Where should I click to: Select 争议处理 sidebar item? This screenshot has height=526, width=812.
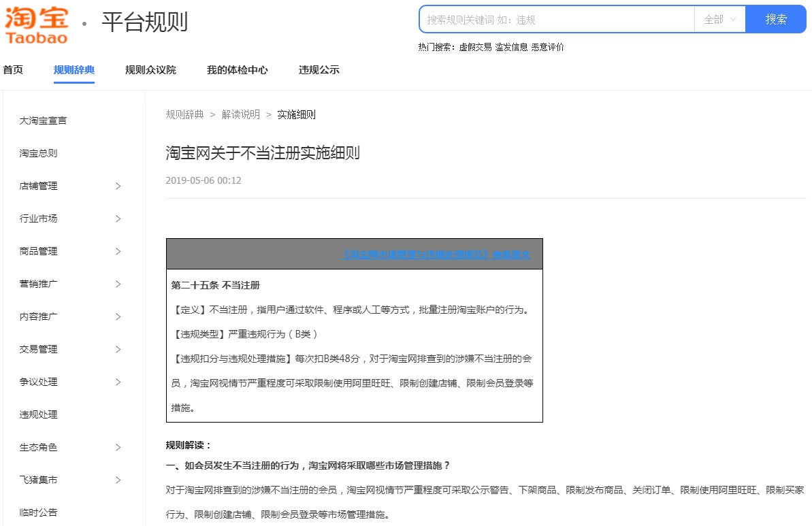click(38, 382)
